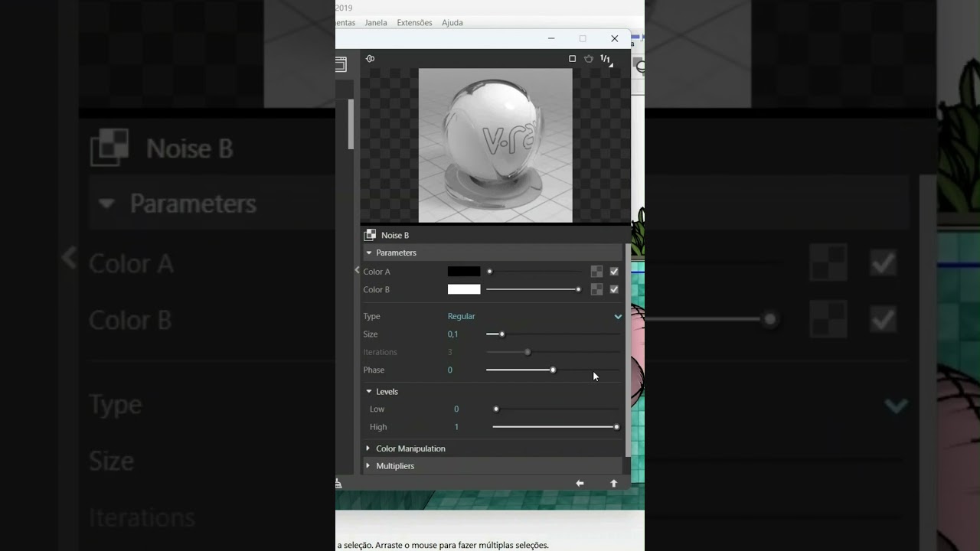Click the parameters panel vertical scrollbar
This screenshot has width=980, height=551.
(628, 350)
